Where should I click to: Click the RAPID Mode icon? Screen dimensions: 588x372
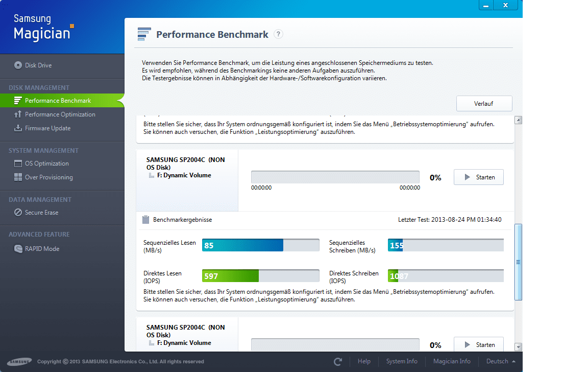pos(18,248)
